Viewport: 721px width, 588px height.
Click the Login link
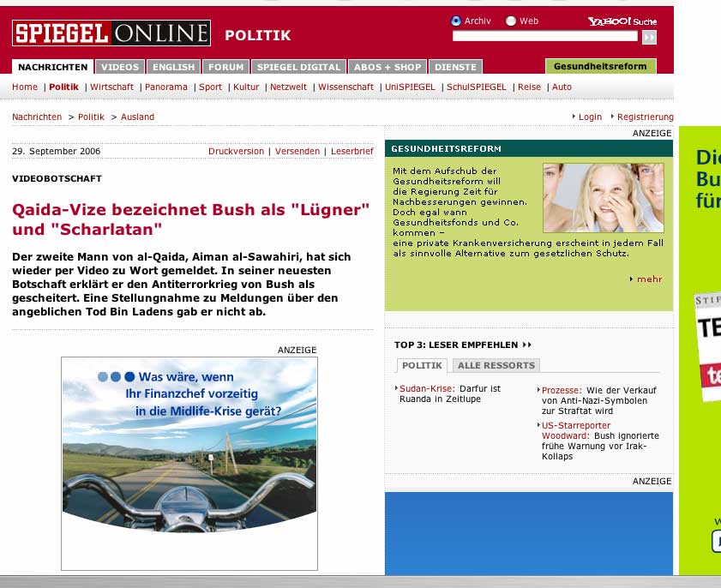tap(590, 117)
